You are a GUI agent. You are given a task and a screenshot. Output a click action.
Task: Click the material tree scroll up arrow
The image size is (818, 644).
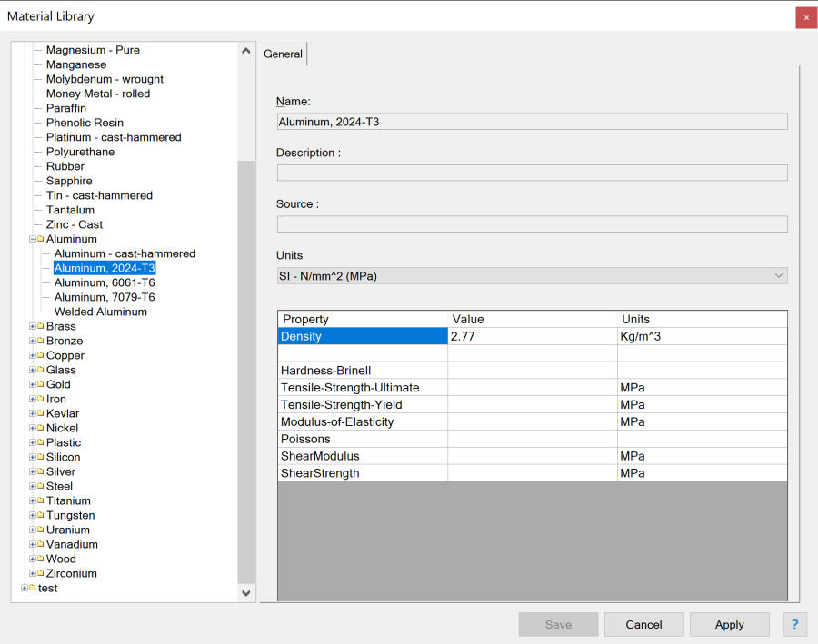pos(246,51)
